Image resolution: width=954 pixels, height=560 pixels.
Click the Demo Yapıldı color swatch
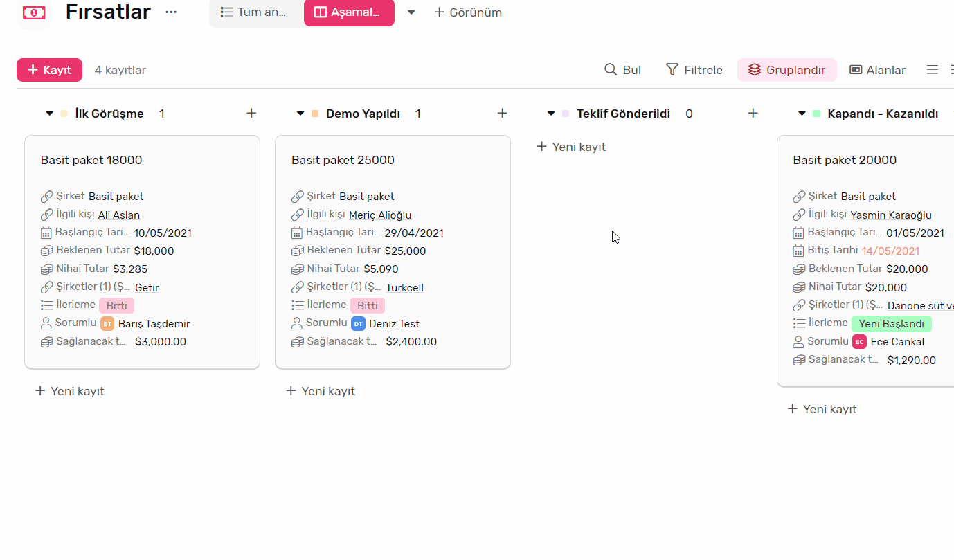(315, 114)
